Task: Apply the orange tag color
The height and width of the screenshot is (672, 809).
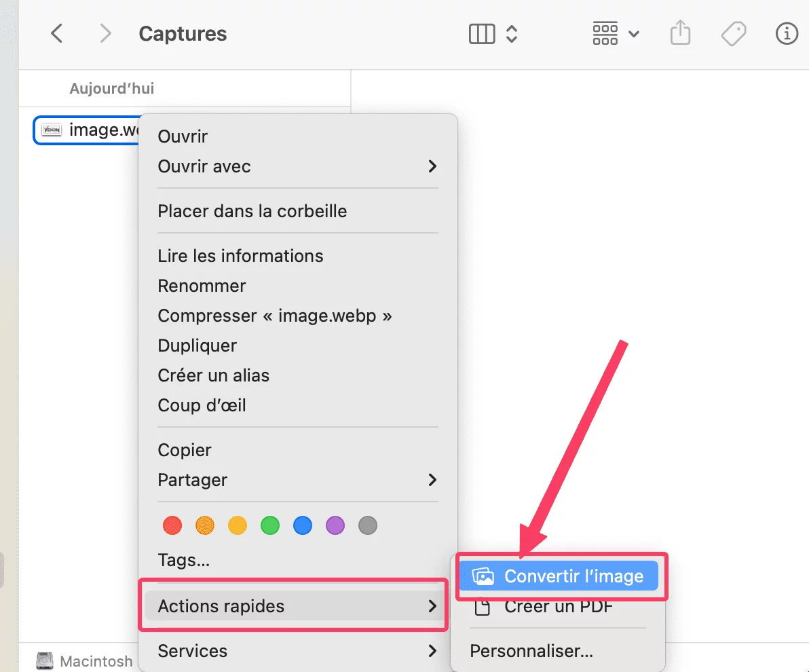Action: pyautogui.click(x=205, y=525)
